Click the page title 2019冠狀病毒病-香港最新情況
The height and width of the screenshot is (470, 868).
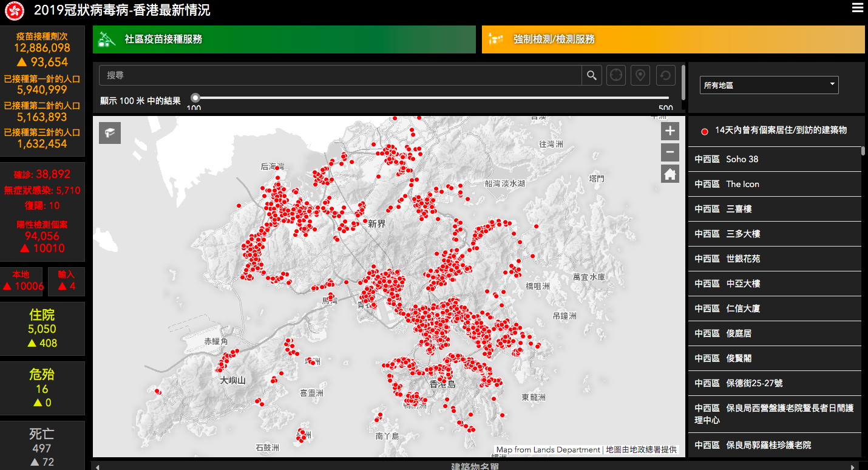click(122, 10)
